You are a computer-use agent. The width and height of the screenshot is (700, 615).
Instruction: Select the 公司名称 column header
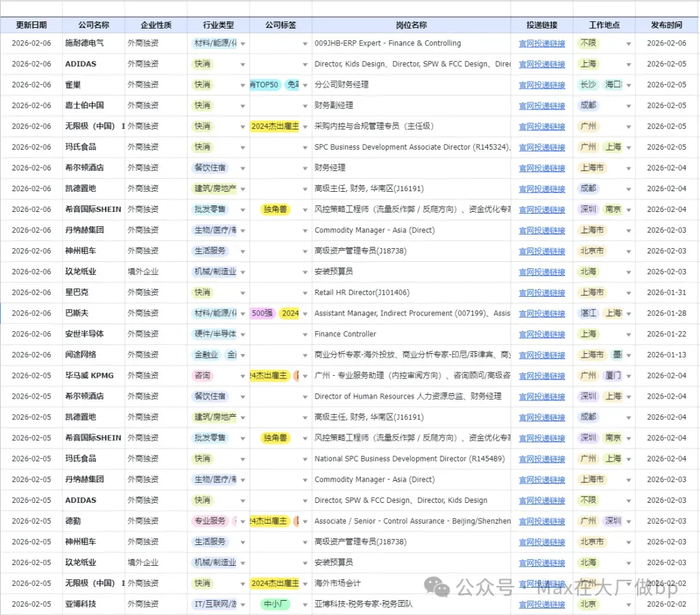(x=94, y=25)
